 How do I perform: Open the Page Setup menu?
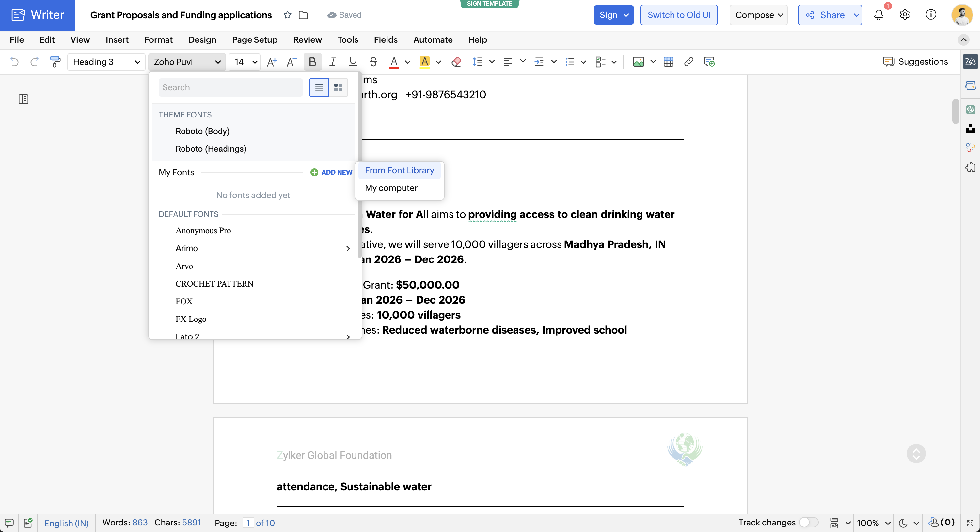pyautogui.click(x=255, y=39)
